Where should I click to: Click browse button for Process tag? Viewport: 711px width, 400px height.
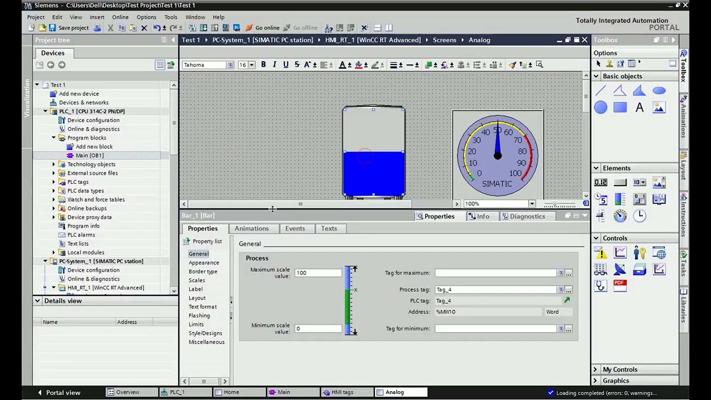click(568, 289)
